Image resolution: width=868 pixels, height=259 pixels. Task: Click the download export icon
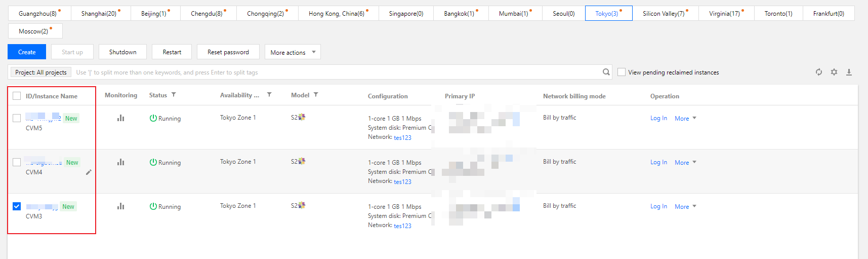pos(849,72)
